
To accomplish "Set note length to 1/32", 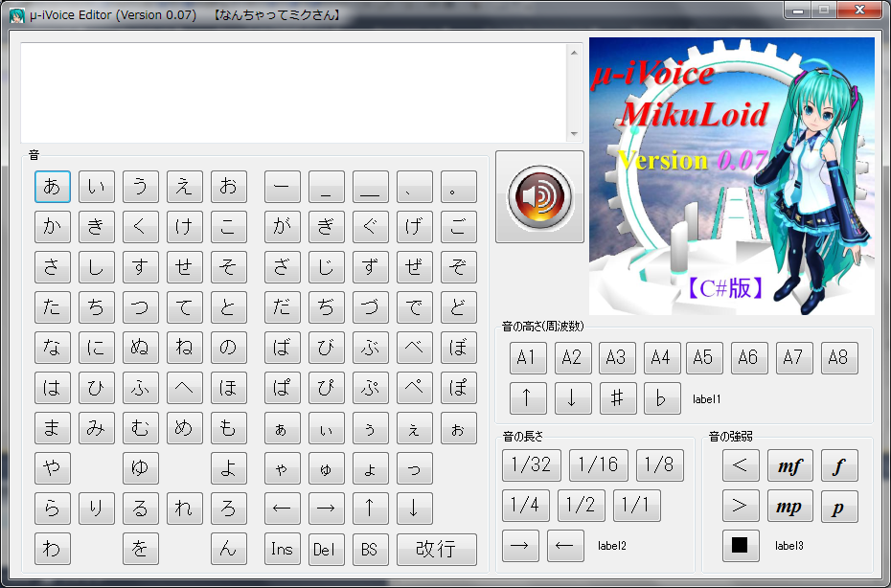I will [x=532, y=464].
